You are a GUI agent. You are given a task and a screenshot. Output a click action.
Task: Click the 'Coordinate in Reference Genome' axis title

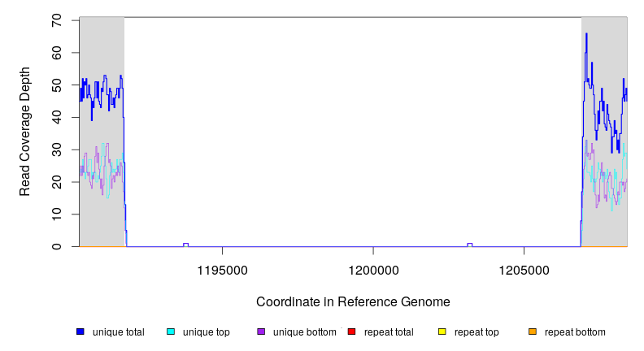[x=353, y=301]
